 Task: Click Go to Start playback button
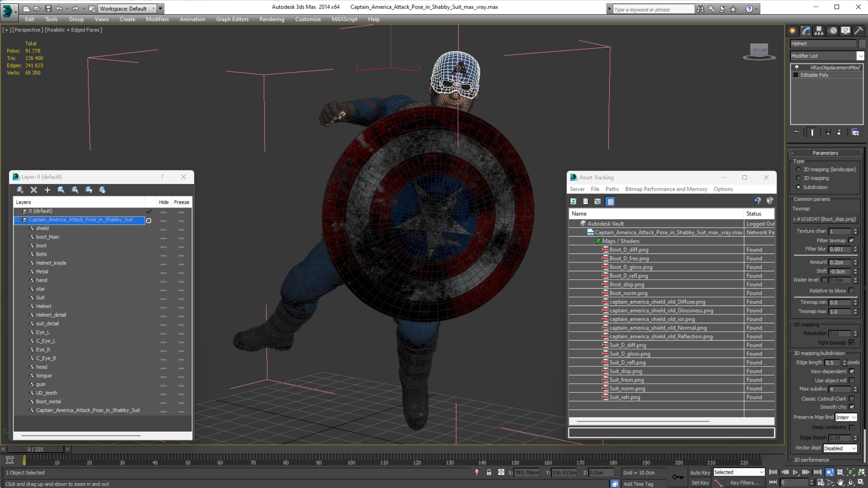pos(773,472)
